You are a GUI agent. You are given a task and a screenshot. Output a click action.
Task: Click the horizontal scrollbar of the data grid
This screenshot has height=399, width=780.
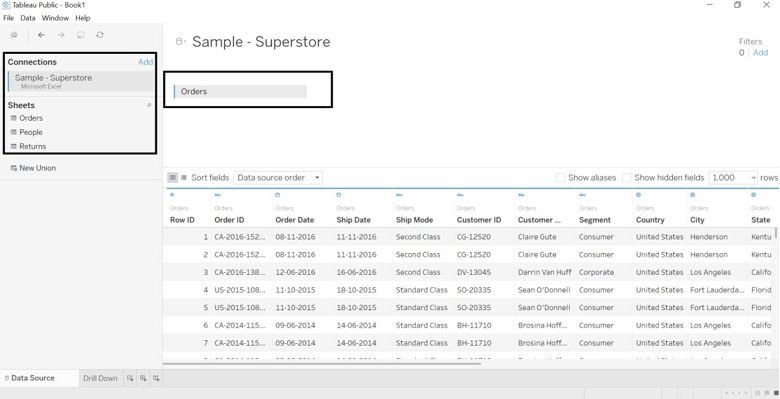(322, 364)
